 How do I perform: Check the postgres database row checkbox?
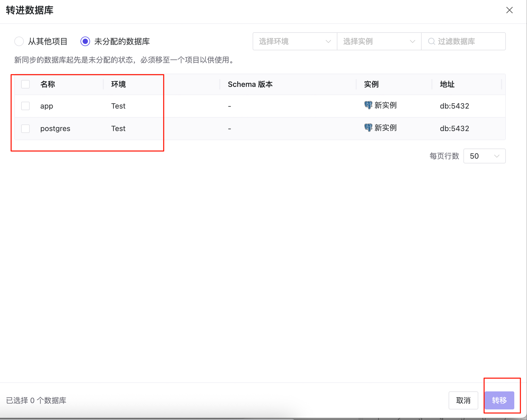tap(25, 129)
